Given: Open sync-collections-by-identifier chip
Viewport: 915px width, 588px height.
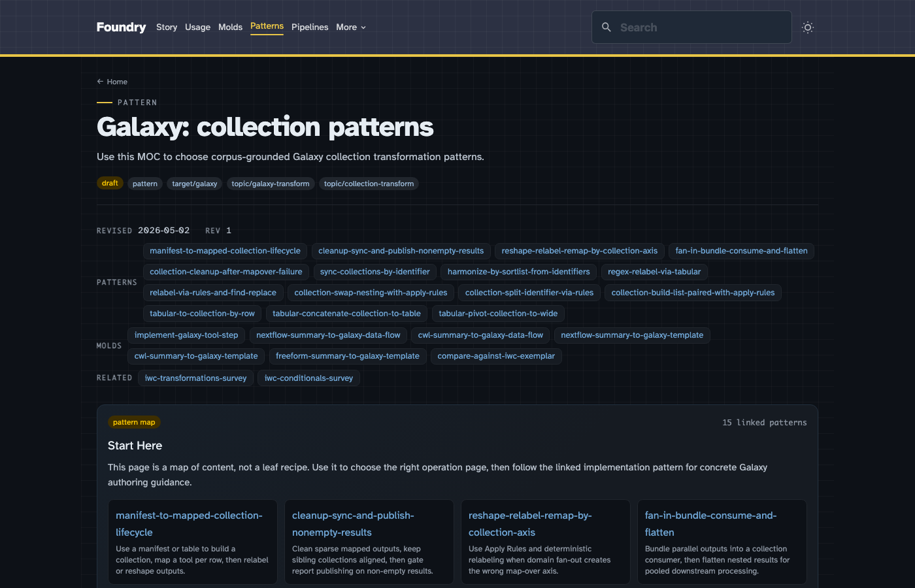Looking at the screenshot, I should click(375, 272).
